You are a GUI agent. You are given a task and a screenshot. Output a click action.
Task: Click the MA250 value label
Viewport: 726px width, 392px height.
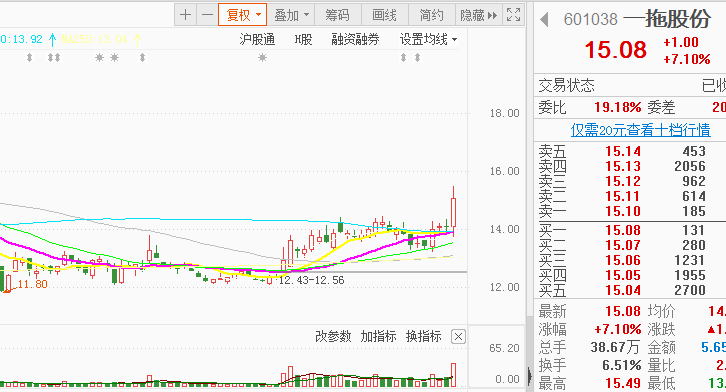click(x=94, y=39)
